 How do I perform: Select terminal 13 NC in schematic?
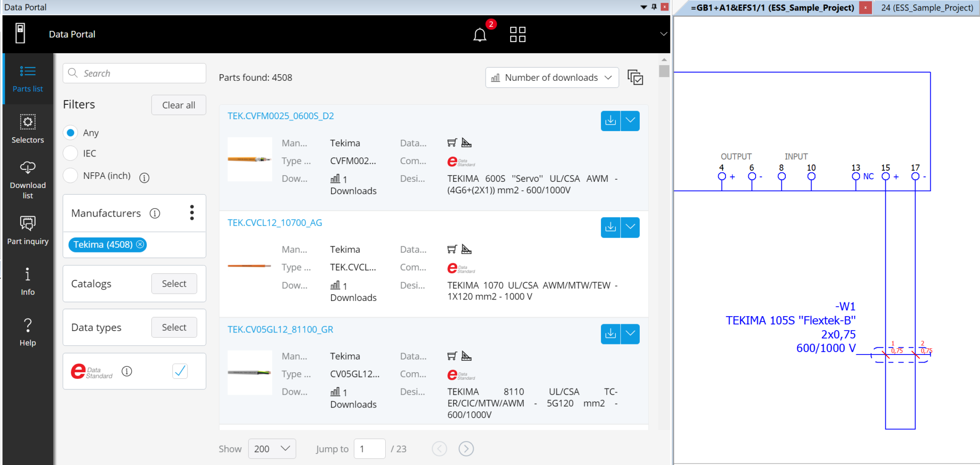pos(856,176)
